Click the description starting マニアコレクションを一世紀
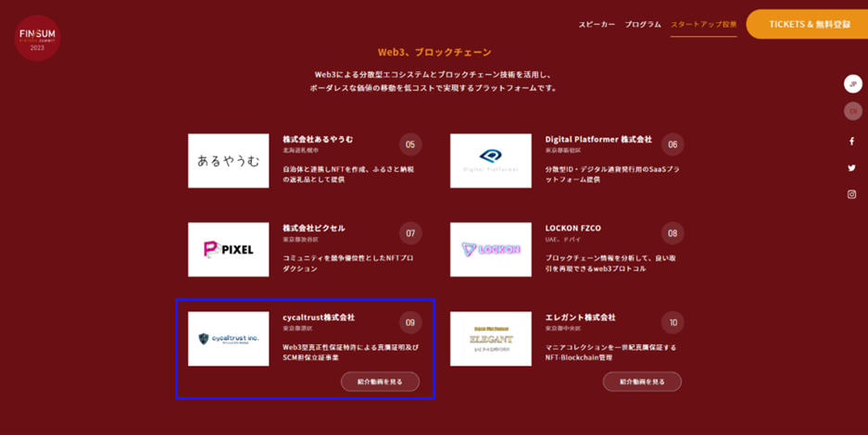 click(610, 352)
